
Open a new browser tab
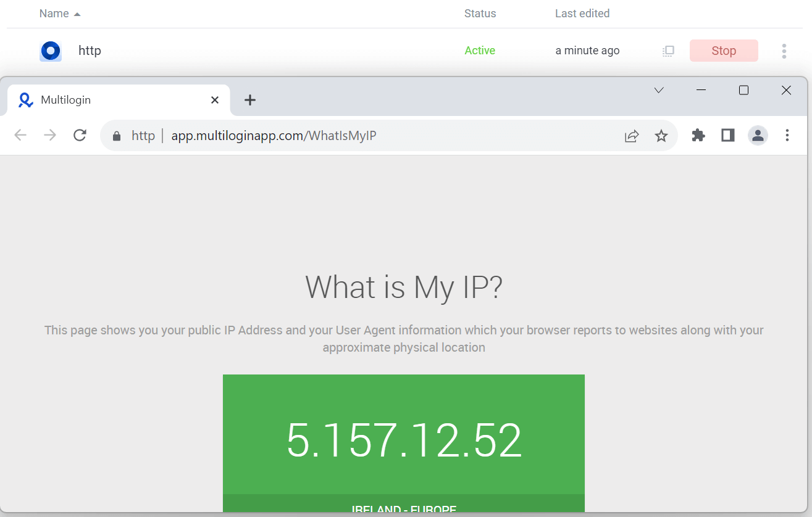coord(250,100)
